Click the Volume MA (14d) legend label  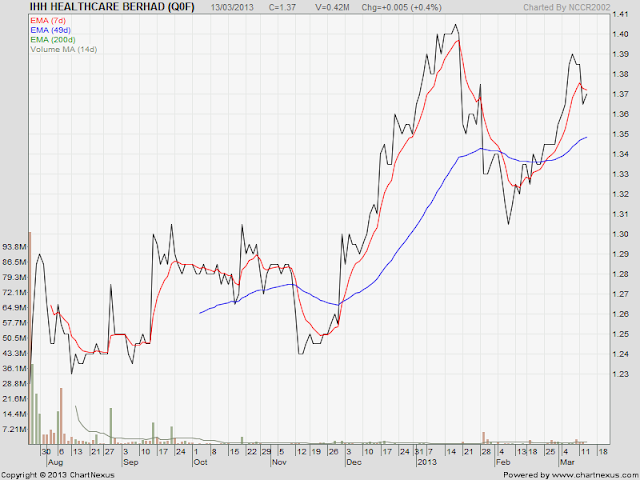[64, 49]
